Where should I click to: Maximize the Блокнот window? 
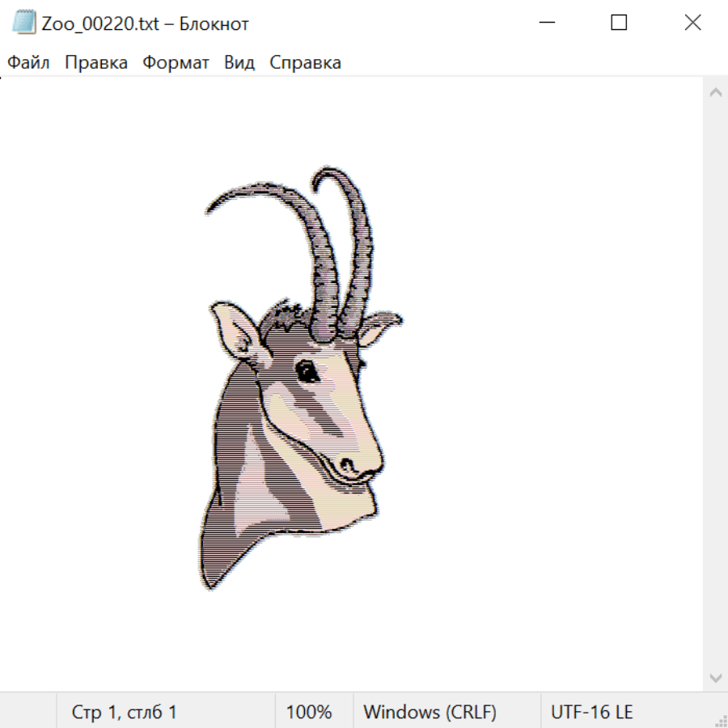coord(619,23)
